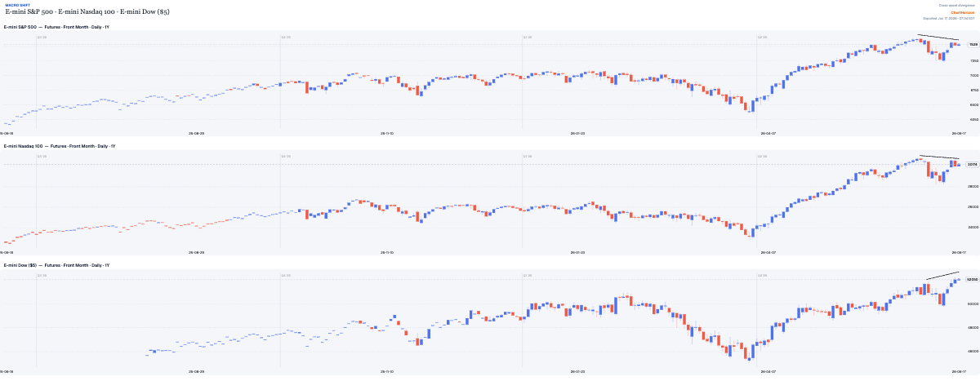The image size is (980, 381).
Task: Click the 26-01-23 date label under Dow chart
Action: (579, 371)
